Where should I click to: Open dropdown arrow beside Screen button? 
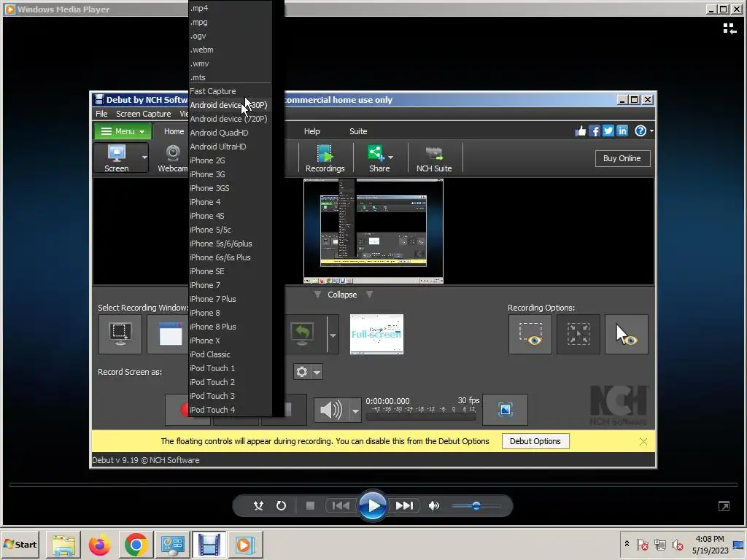tap(144, 157)
